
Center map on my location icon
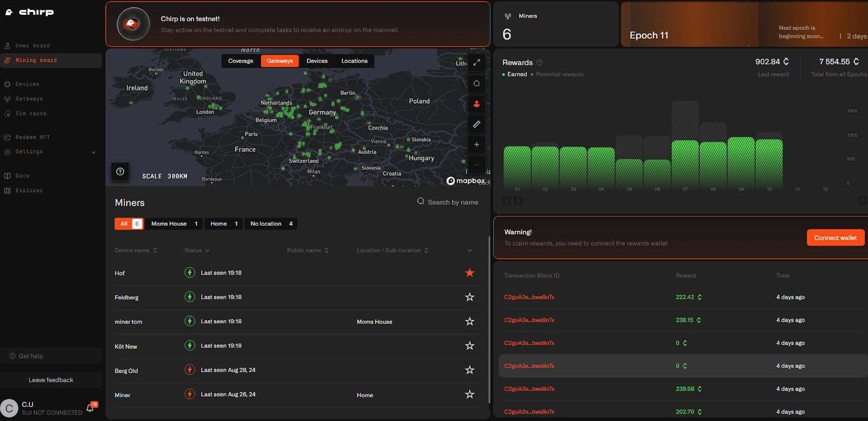click(x=476, y=104)
